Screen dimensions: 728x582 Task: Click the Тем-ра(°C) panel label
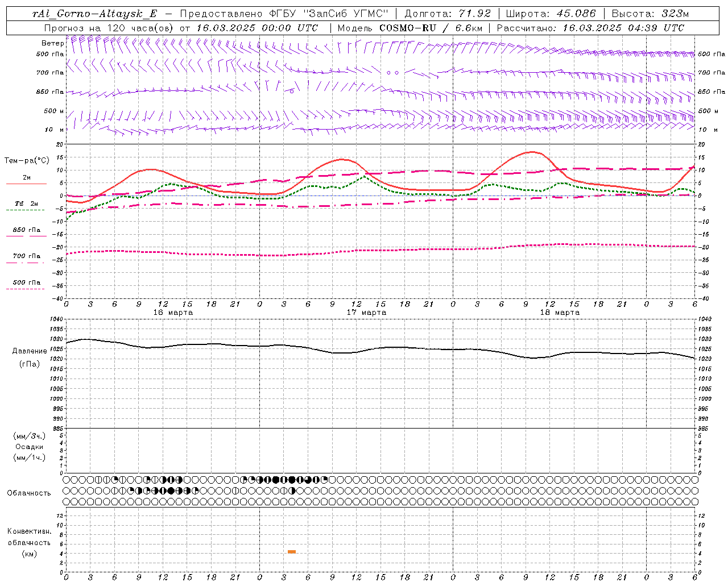tap(27, 161)
